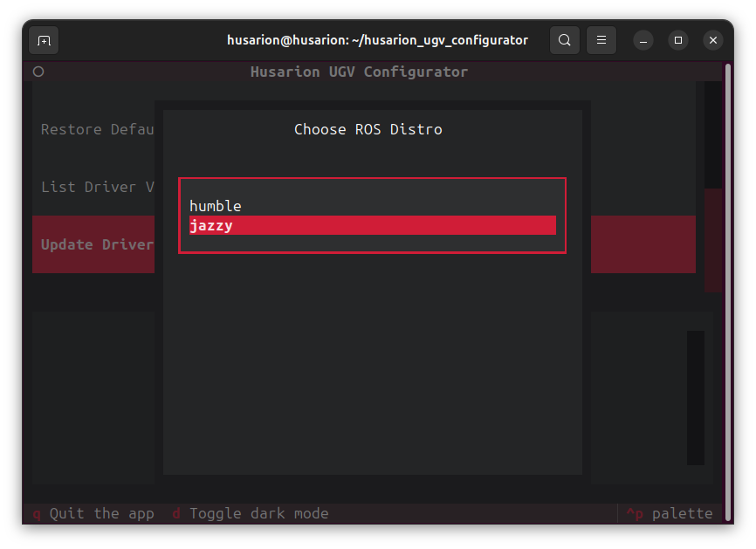This screenshot has width=756, height=549.
Task: Open the command palette from the footer
Action: [x=670, y=514]
